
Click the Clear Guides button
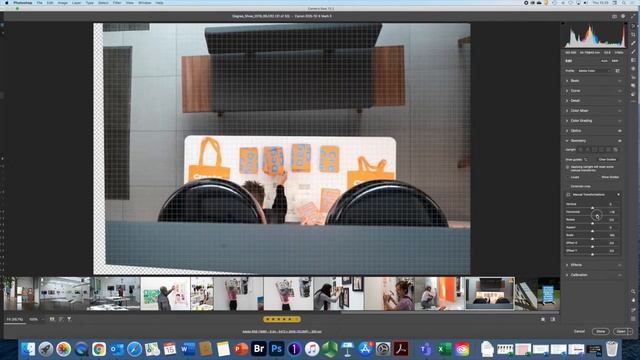607,160
